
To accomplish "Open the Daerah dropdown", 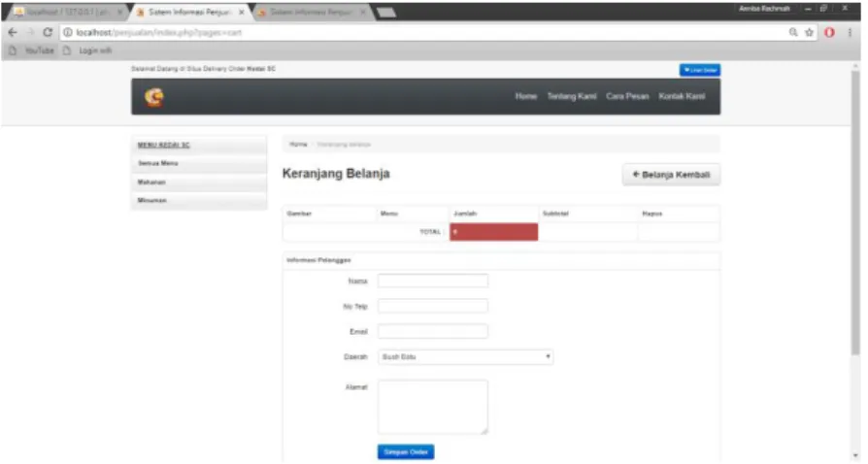I will [x=465, y=357].
